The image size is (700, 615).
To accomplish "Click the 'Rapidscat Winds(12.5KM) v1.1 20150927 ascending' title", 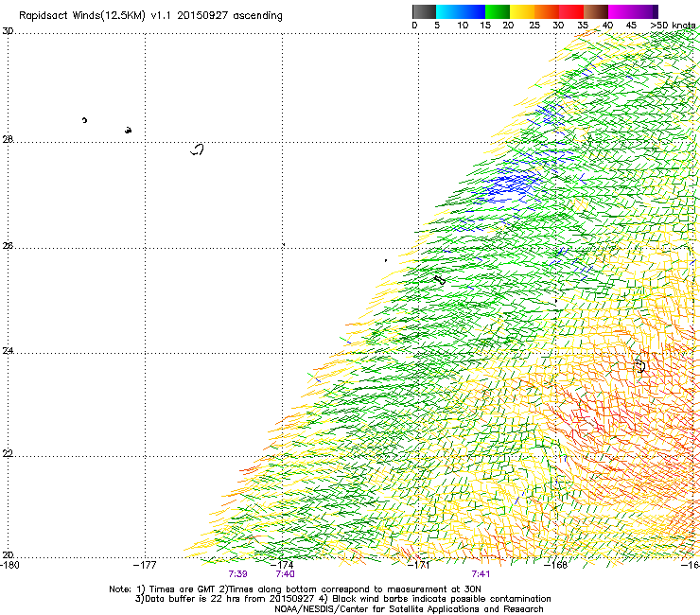I will (x=150, y=16).
